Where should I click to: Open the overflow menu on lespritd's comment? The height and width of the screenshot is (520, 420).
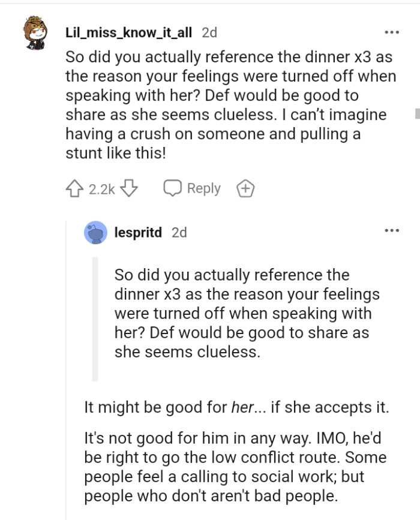pos(392,230)
